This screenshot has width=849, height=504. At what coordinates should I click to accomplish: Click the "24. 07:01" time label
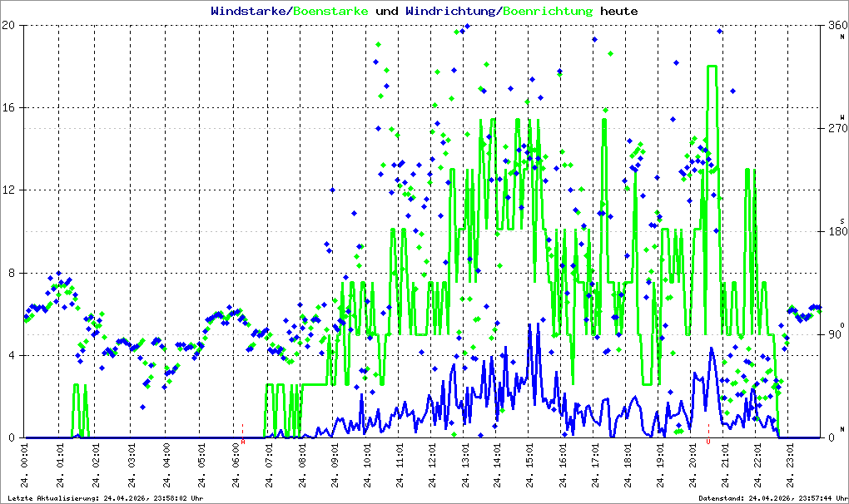click(269, 466)
